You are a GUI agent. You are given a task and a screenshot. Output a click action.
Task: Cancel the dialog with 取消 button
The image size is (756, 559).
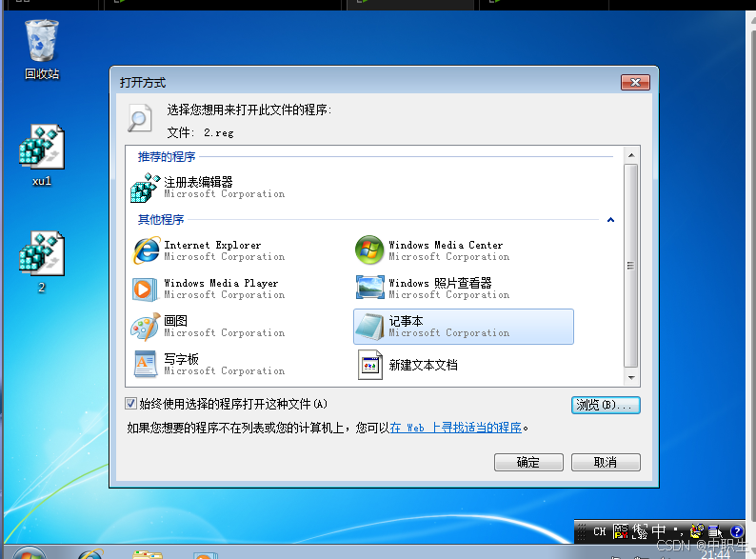pos(606,462)
